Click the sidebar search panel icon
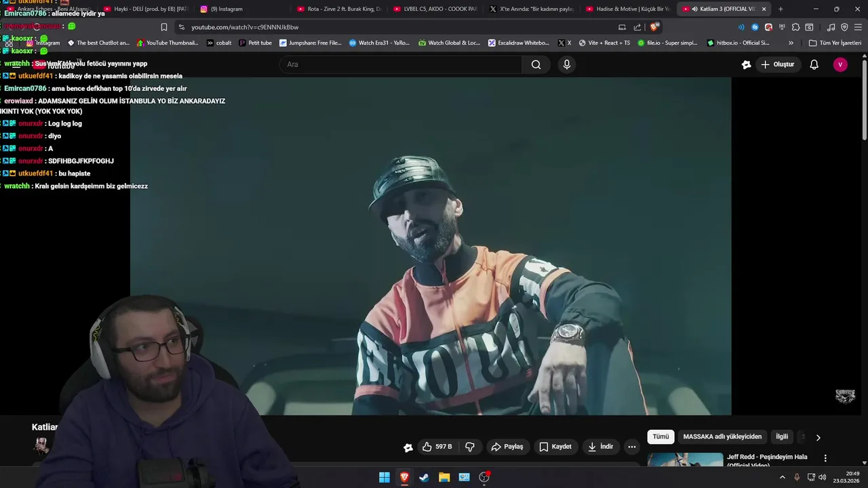 809,27
